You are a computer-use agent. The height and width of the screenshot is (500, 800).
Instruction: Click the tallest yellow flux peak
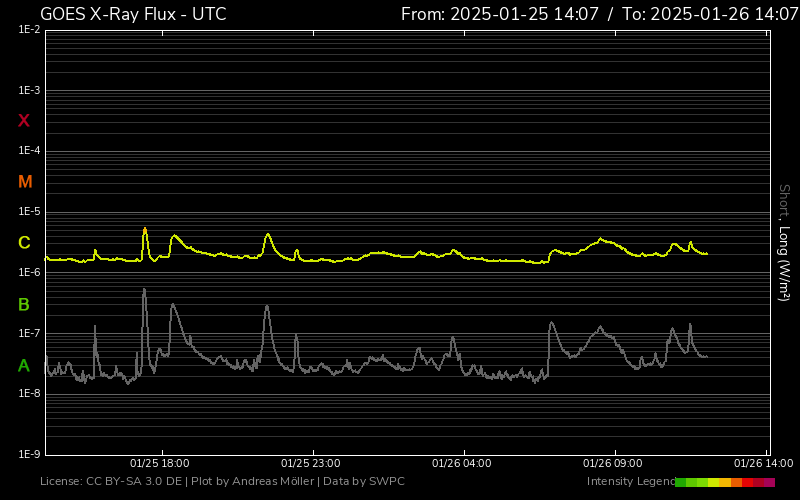tap(145, 230)
